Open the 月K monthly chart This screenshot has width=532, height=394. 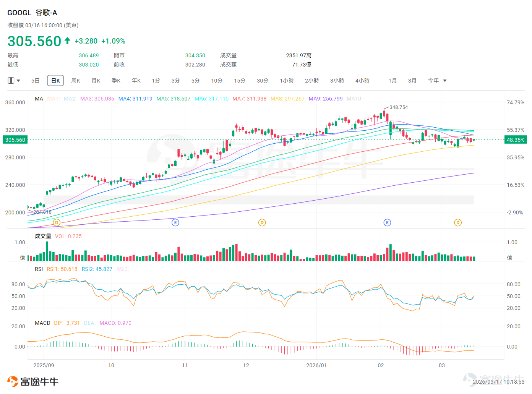point(96,81)
